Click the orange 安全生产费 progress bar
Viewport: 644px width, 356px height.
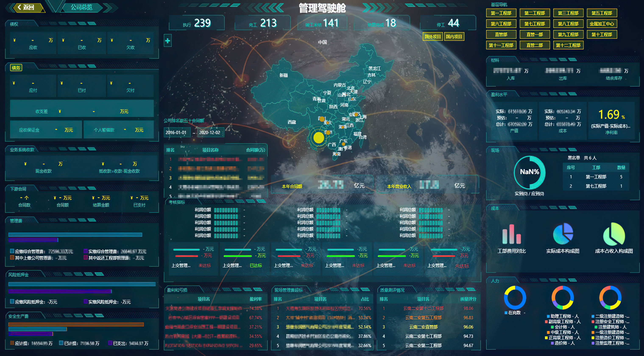coord(76,324)
